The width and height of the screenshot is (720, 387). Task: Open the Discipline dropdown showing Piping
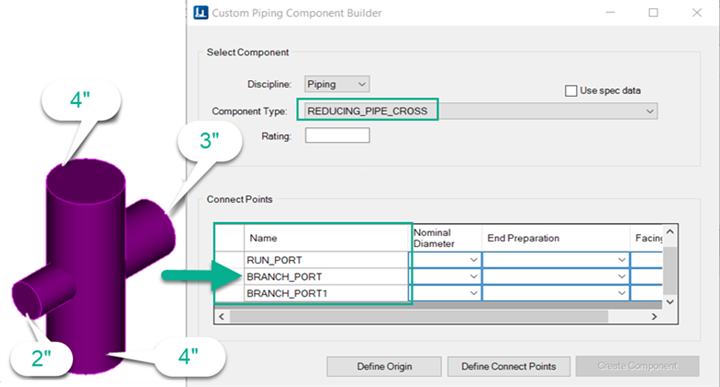click(337, 84)
